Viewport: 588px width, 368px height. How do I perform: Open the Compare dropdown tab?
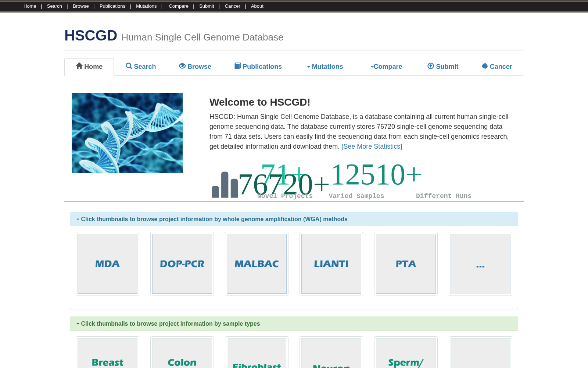coord(386,67)
